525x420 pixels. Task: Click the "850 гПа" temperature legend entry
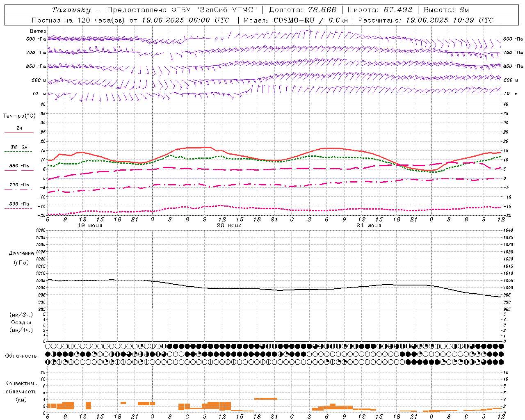(19, 166)
